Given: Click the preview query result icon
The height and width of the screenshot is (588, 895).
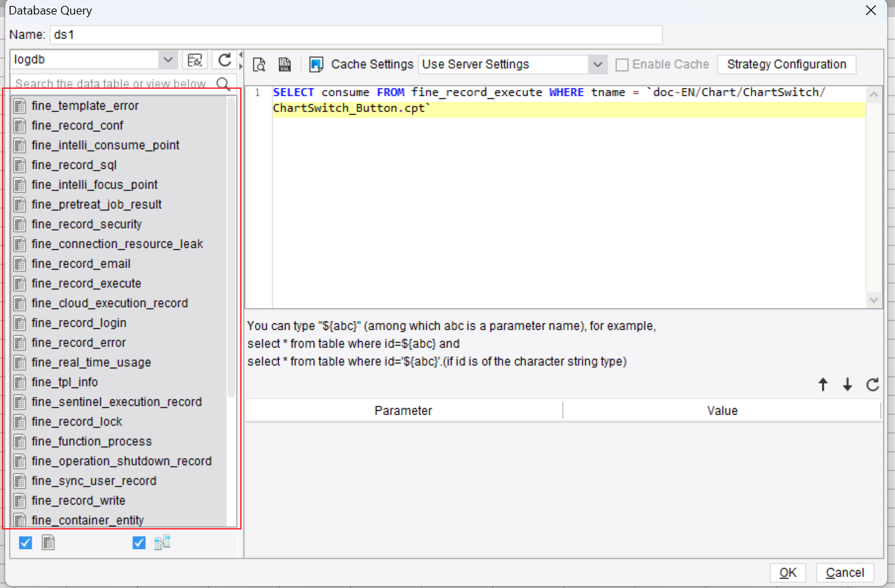Looking at the screenshot, I should (x=259, y=64).
